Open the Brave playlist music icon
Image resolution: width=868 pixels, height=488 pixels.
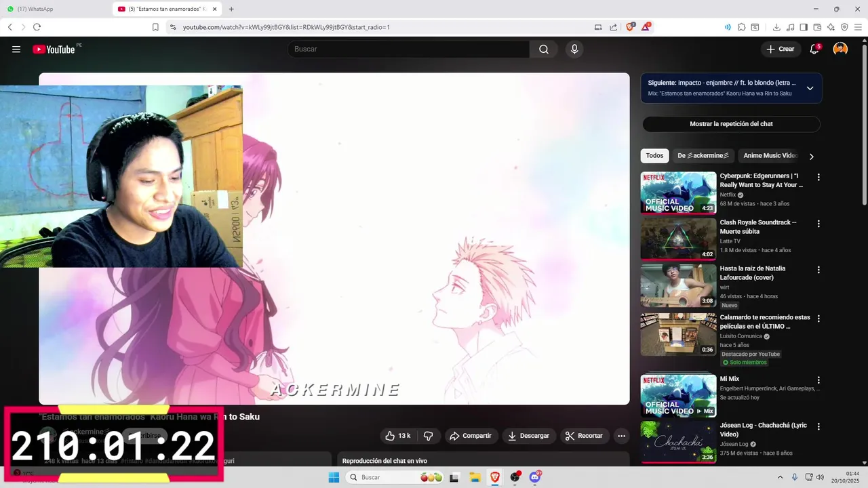point(790,27)
